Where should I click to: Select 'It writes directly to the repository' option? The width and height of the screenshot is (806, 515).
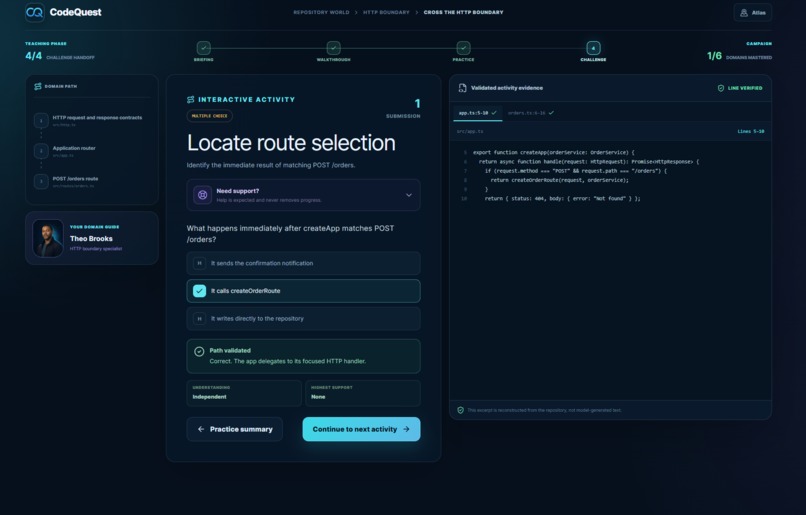coord(303,319)
